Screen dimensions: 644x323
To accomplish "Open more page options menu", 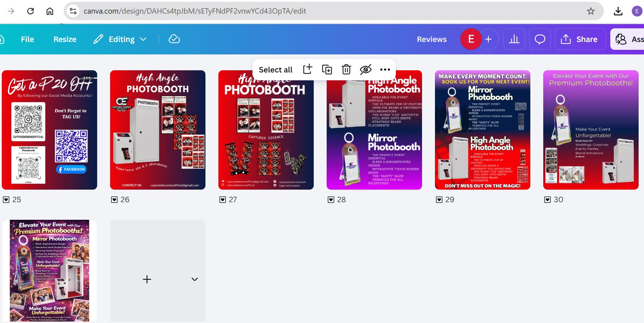I will pos(385,70).
